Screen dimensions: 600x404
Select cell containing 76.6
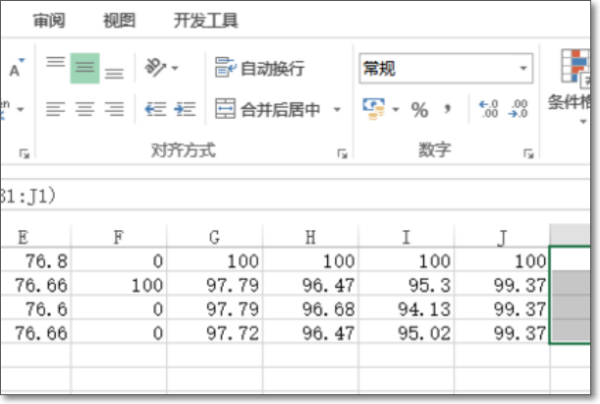coord(35,308)
